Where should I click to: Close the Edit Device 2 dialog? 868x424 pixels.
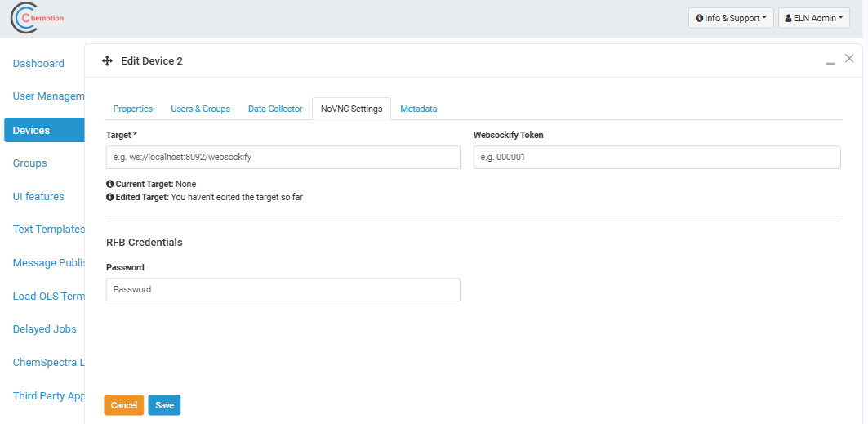849,59
